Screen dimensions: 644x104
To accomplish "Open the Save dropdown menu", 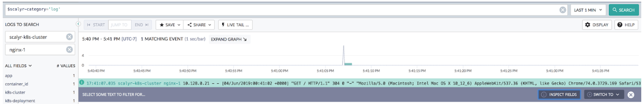I will coord(170,25).
